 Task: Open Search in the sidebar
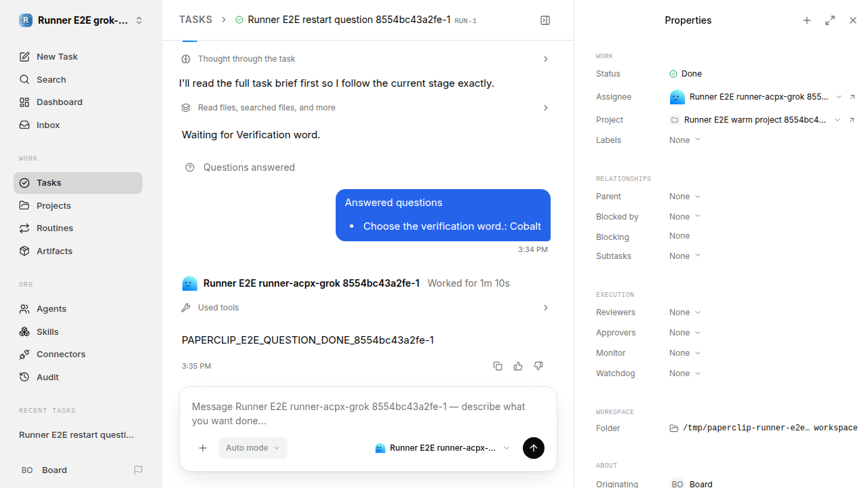pyautogui.click(x=78, y=79)
